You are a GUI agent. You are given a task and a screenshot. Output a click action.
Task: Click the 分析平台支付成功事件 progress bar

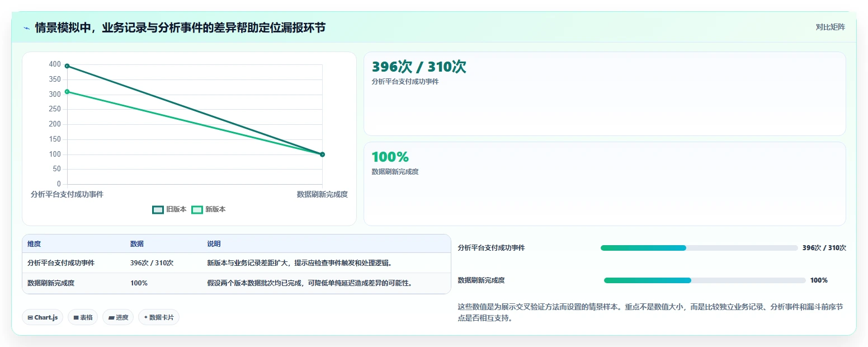click(x=699, y=248)
